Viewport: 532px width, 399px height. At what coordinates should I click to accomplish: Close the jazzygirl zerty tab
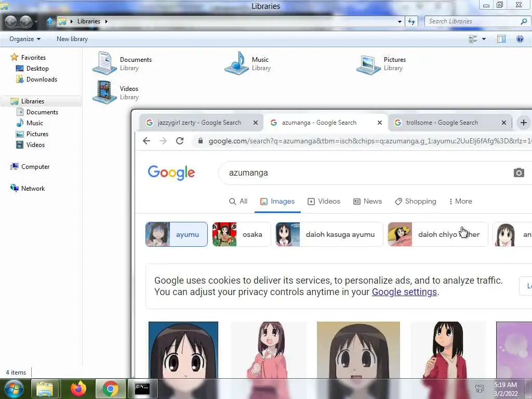point(256,123)
